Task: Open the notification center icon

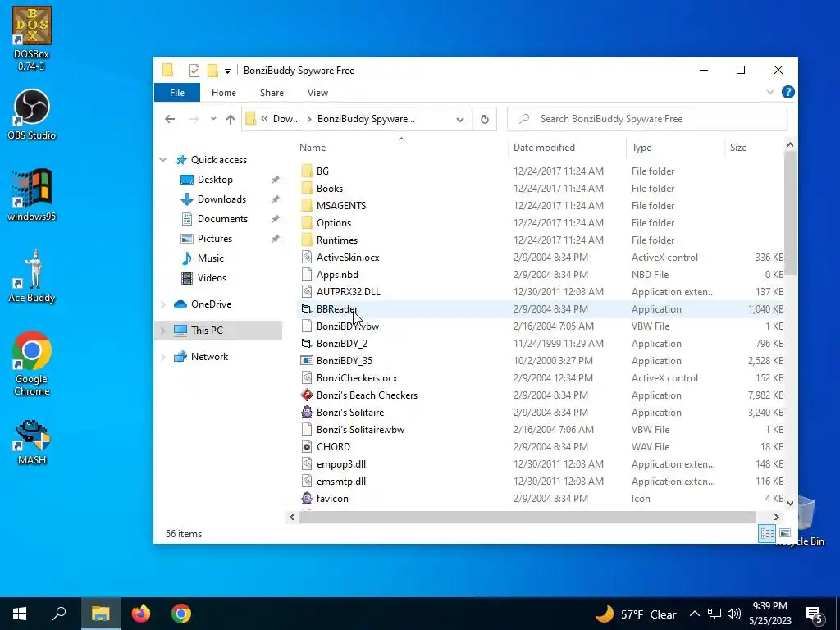Action: (815, 614)
